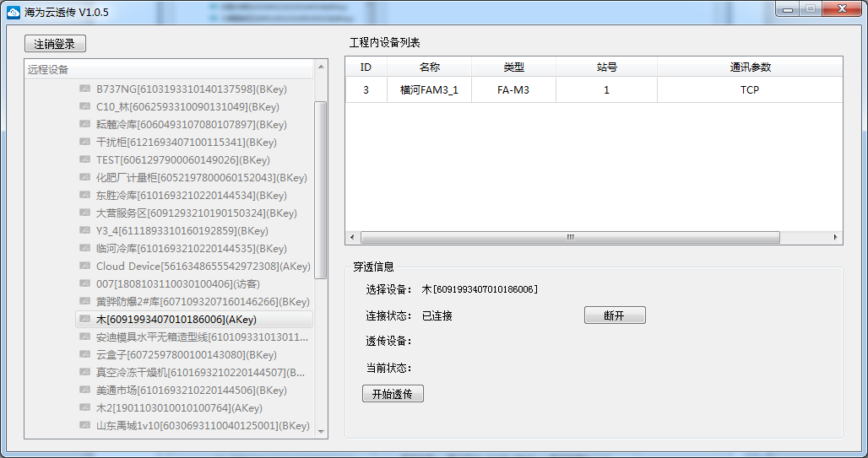This screenshot has width=868, height=458.
Task: Click the 注销登录 logout button
Action: pos(55,44)
